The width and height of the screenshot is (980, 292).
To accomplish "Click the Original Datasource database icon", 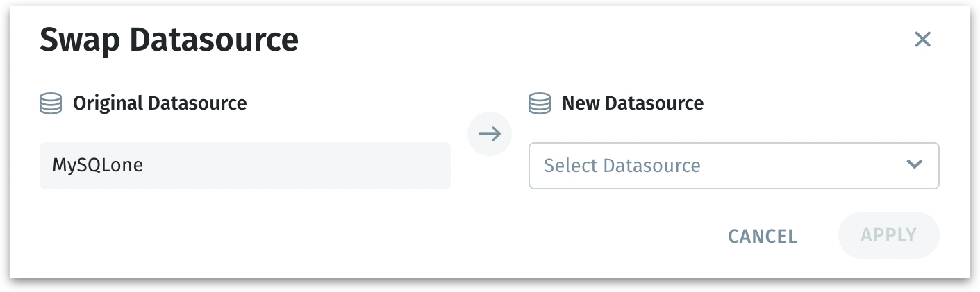I will tap(51, 104).
